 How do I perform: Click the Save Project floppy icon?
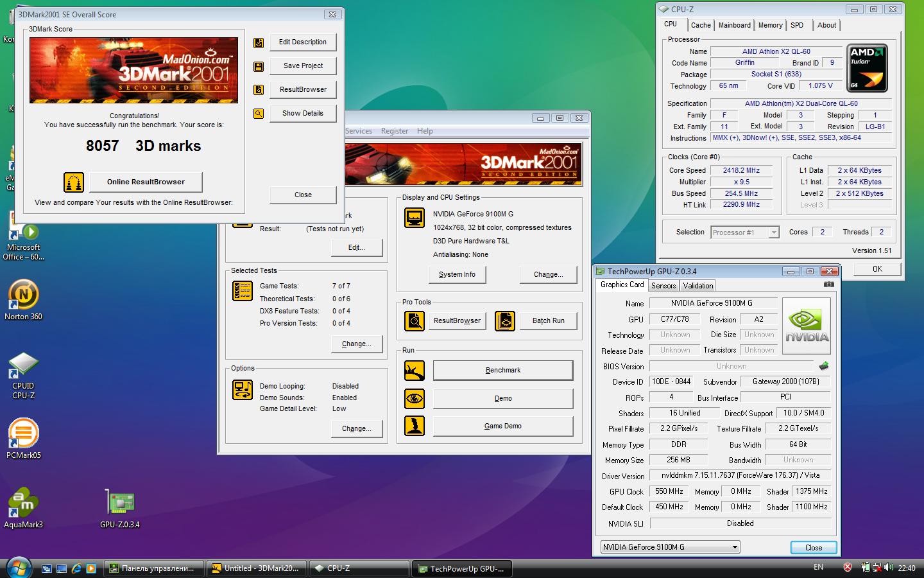tap(259, 67)
